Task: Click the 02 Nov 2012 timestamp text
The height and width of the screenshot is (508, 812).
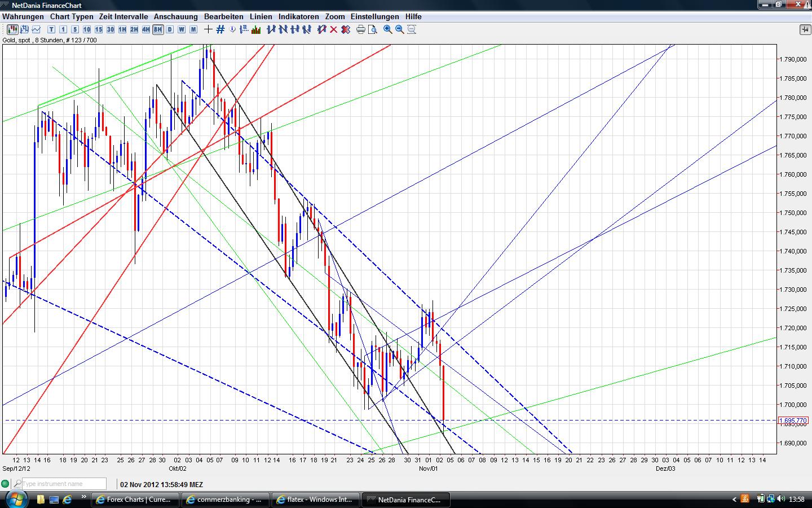Action: point(162,484)
